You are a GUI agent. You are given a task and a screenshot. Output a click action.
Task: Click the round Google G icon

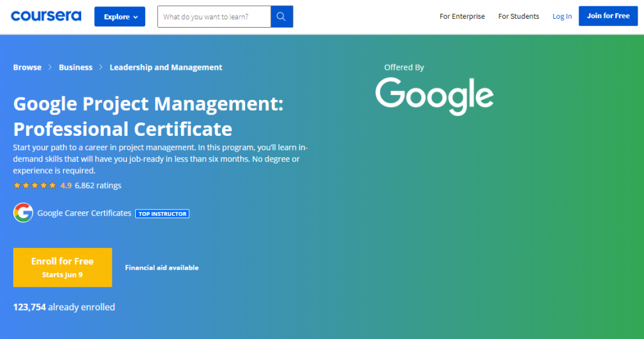pos(23,213)
